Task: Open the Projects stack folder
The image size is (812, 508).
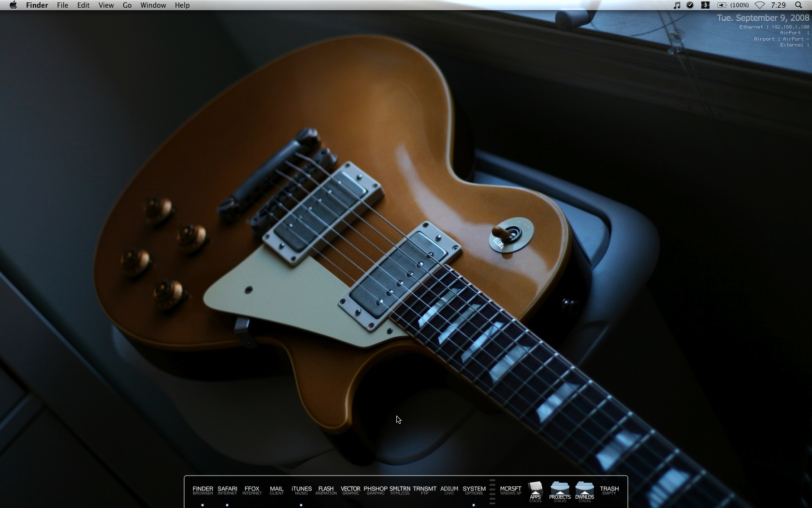Action: [x=560, y=492]
